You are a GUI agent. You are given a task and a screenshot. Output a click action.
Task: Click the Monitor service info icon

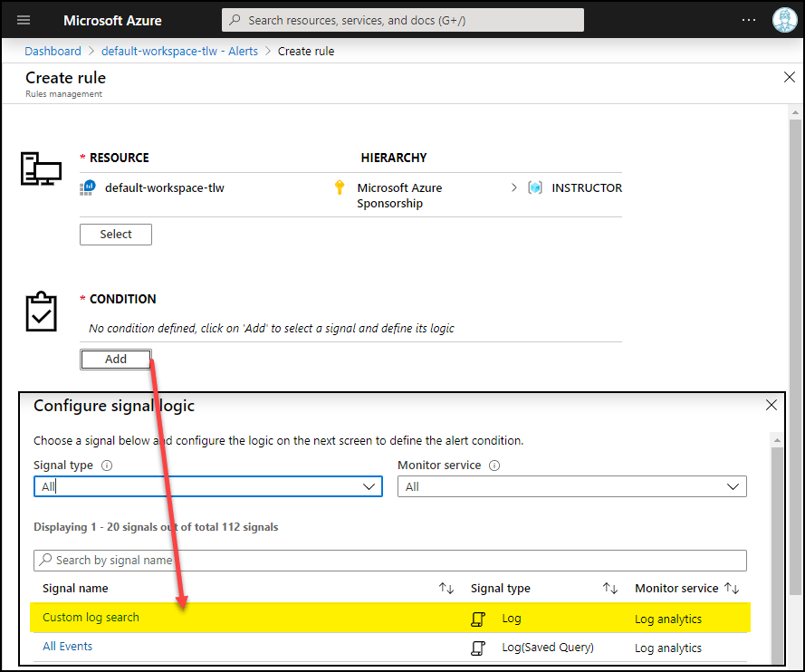pos(494,466)
